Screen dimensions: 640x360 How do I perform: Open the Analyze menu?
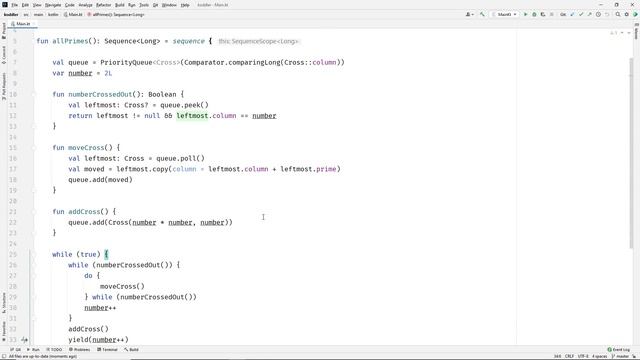pos(85,5)
